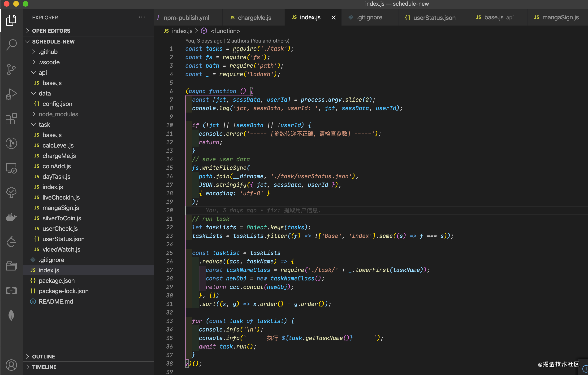Open Remote Explorer icon in activity bar

tap(11, 168)
